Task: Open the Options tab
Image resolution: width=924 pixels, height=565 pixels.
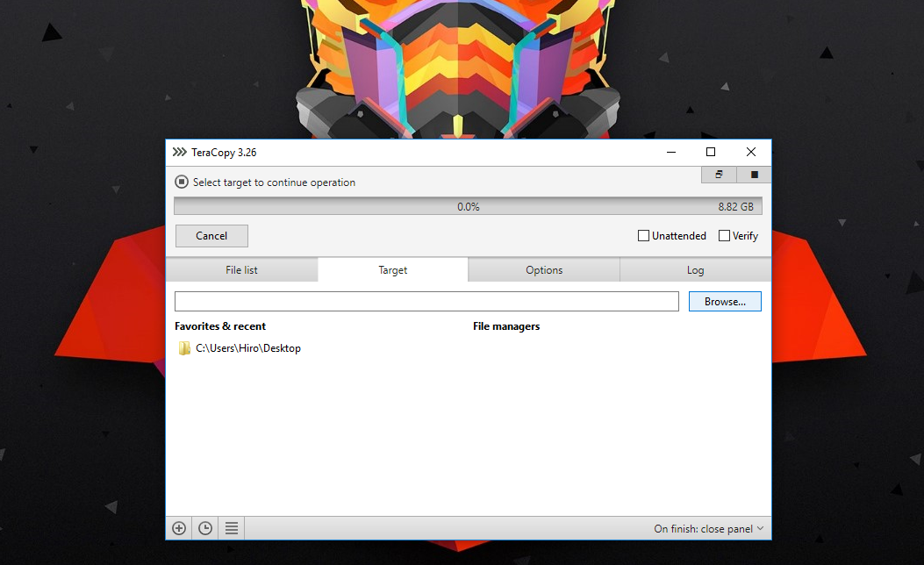Action: pos(544,270)
